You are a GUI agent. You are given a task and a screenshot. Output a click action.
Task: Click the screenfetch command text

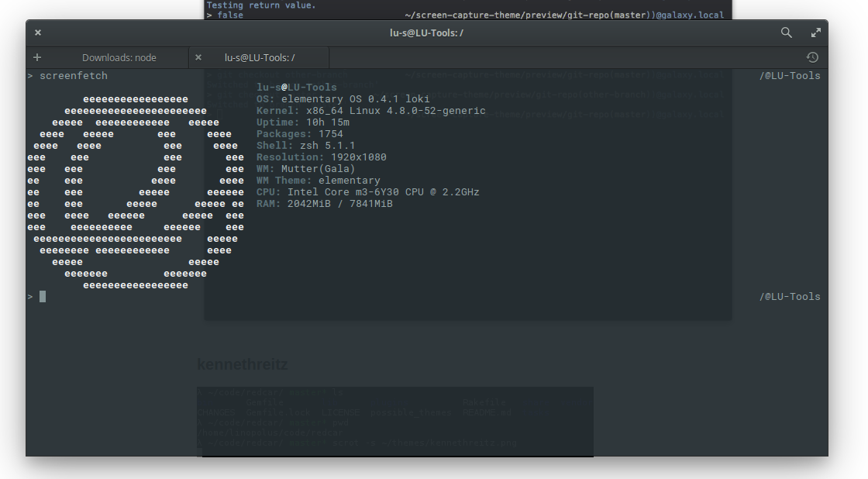(74, 76)
